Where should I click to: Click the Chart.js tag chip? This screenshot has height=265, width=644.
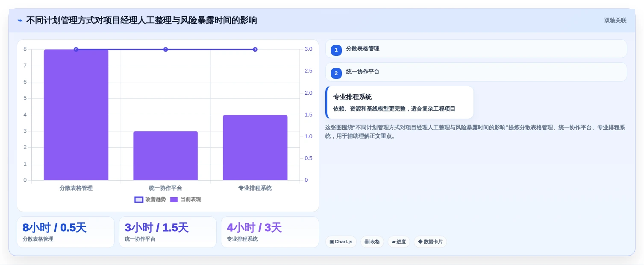click(341, 242)
